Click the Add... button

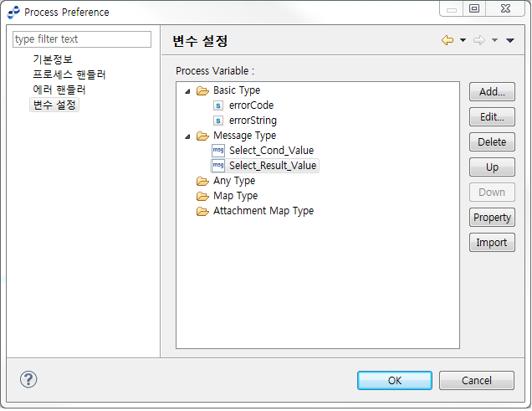tap(492, 91)
